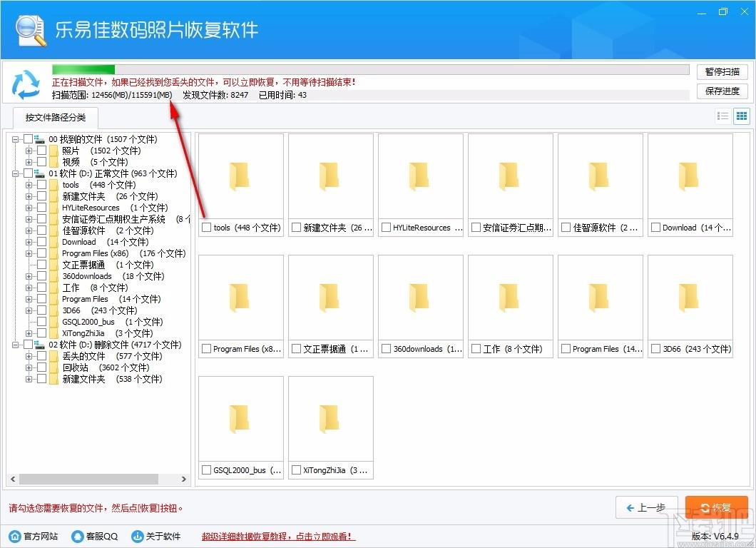Collapse the 02 软件 (D:) 删除文件 node

pos(16,345)
